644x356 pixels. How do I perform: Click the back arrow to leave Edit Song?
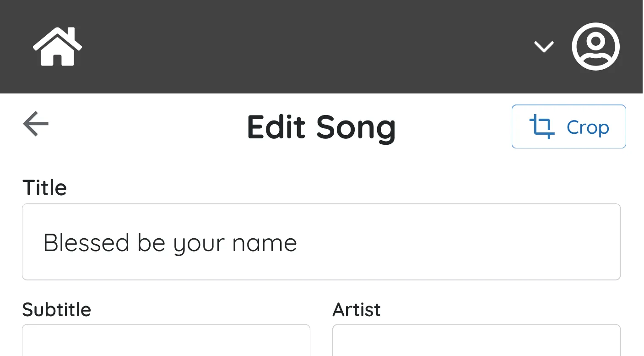[x=35, y=124]
